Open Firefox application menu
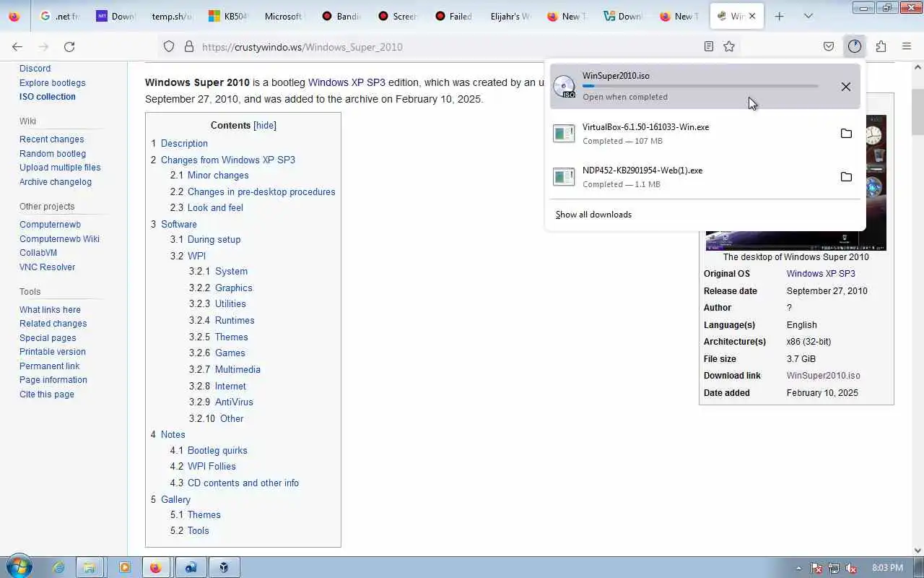This screenshot has height=578, width=924. point(907,46)
